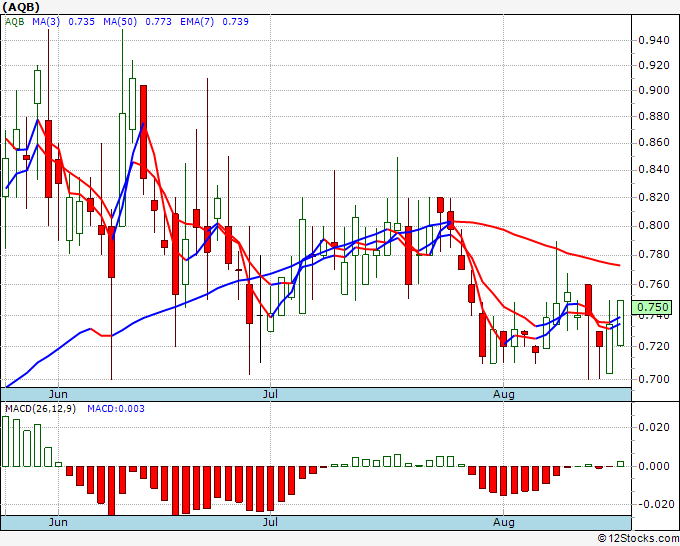The height and width of the screenshot is (546, 680).
Task: Select the AQB legend label
Action: pos(14,22)
